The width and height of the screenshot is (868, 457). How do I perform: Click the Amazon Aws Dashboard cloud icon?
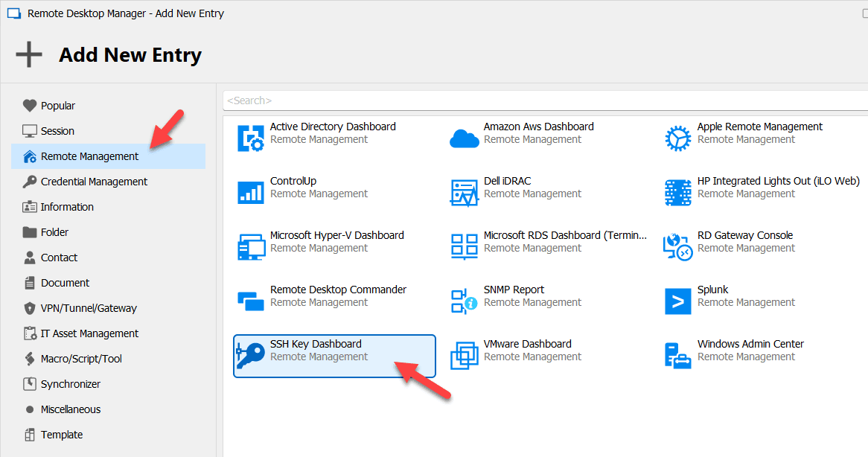point(465,138)
